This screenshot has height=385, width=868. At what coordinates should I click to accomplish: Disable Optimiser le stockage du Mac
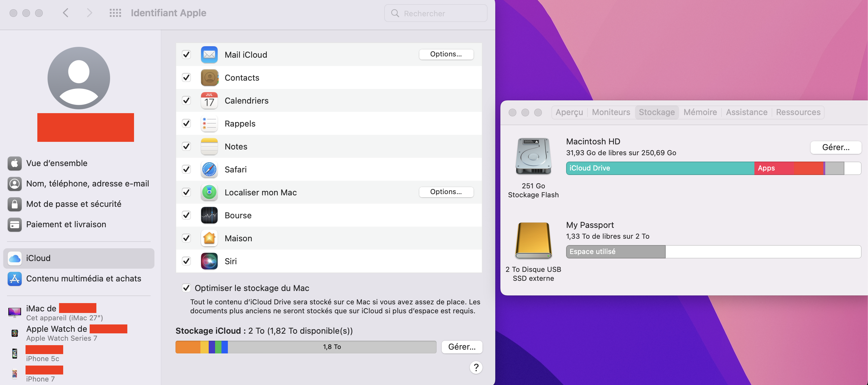[186, 288]
